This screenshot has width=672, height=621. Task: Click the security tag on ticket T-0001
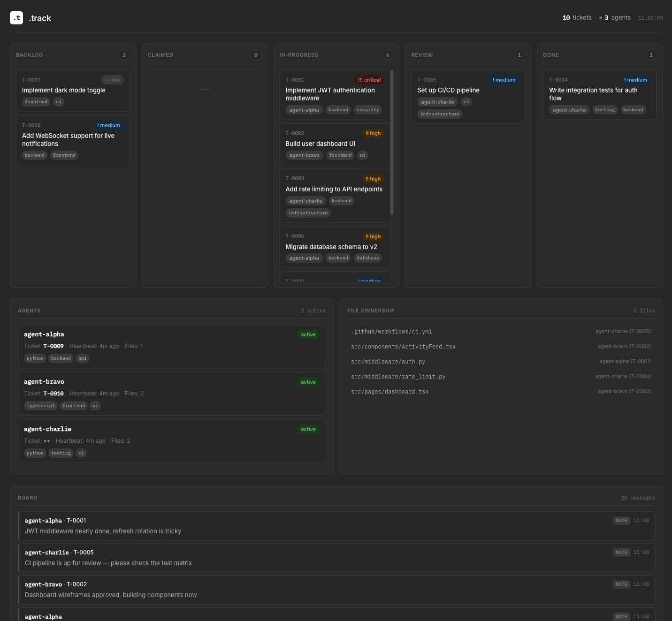pos(368,110)
